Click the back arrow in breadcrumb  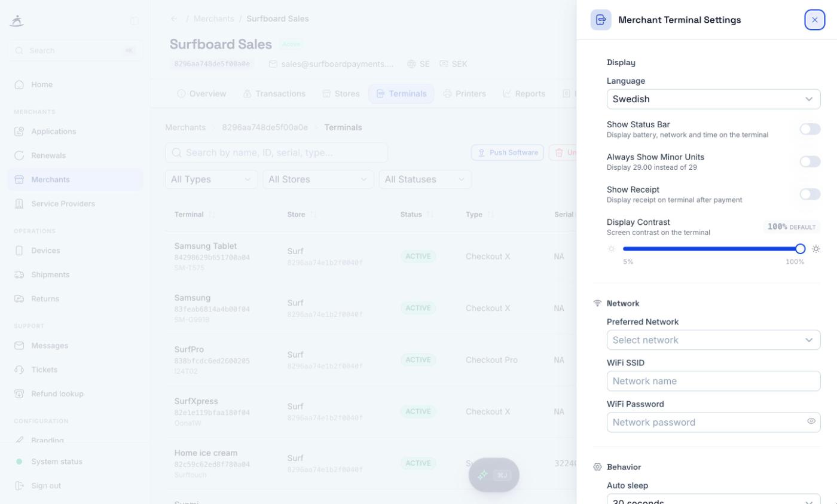[x=174, y=19]
